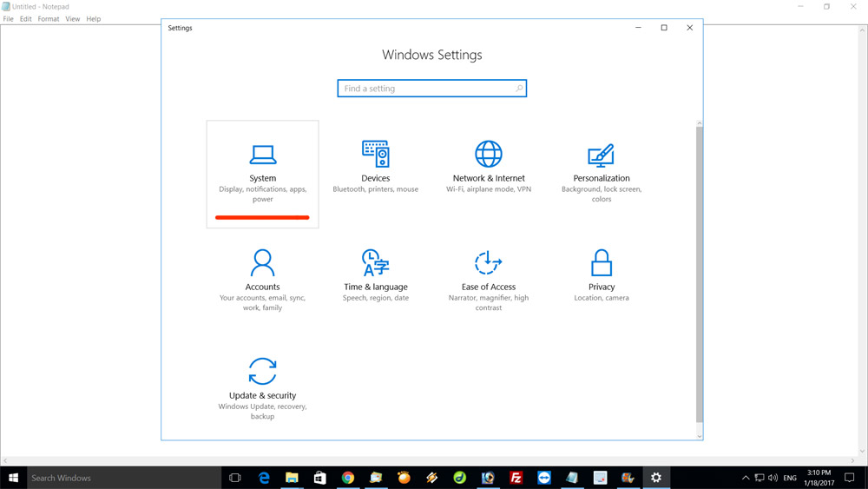Open the Personalization settings
The image size is (868, 489).
click(602, 173)
